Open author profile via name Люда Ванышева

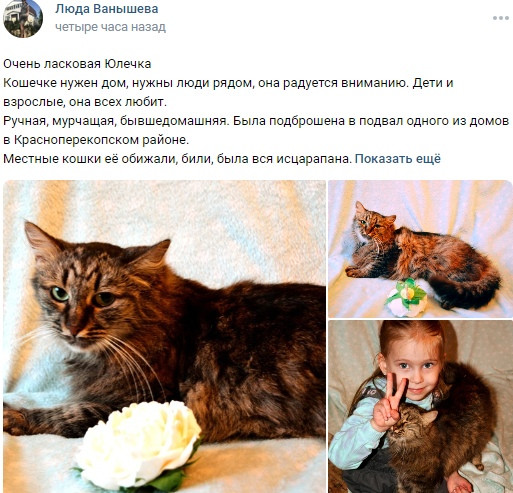click(x=107, y=9)
